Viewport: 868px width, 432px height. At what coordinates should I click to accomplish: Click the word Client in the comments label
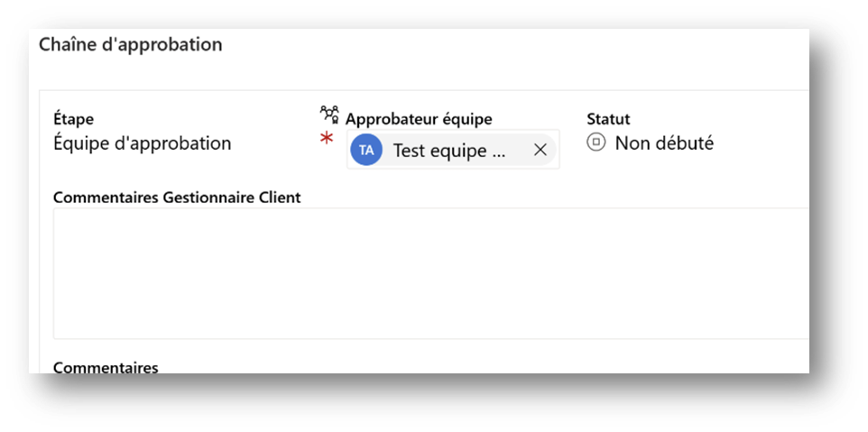coord(279,198)
